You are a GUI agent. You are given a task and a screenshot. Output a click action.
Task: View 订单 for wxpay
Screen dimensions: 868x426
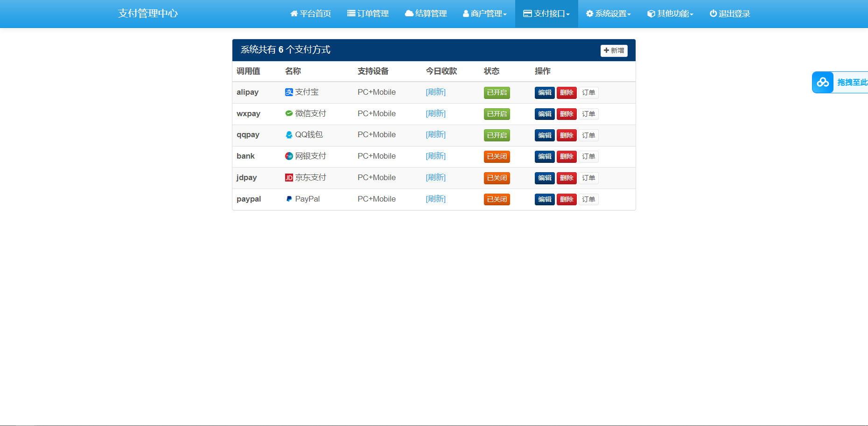[x=588, y=114]
